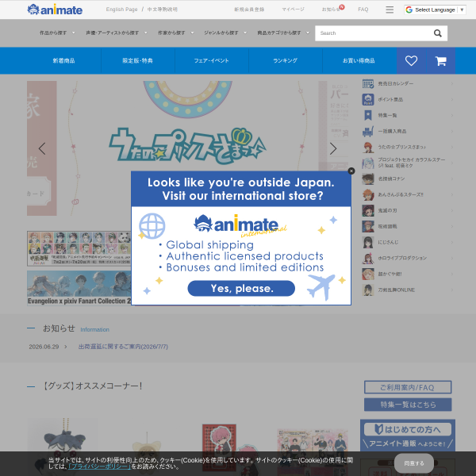The image size is (476, 476).
Task: Open the shopping cart icon
Action: coord(440,61)
